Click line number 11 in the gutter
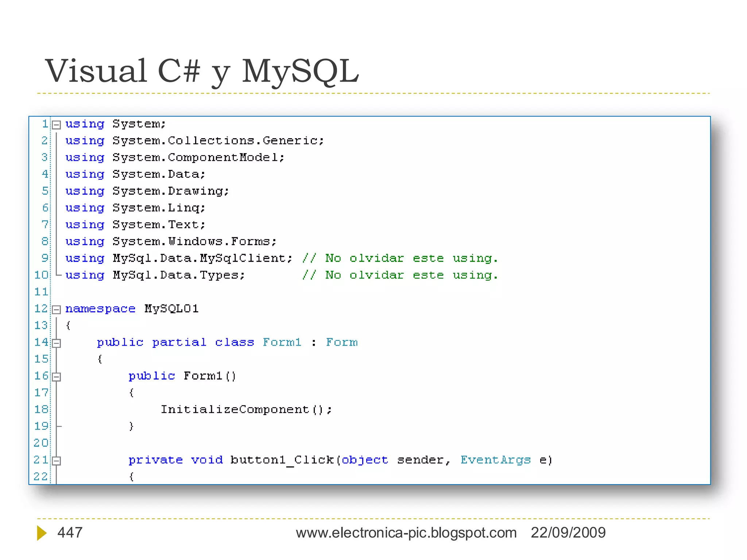The width and height of the screenshot is (747, 560). point(41,292)
